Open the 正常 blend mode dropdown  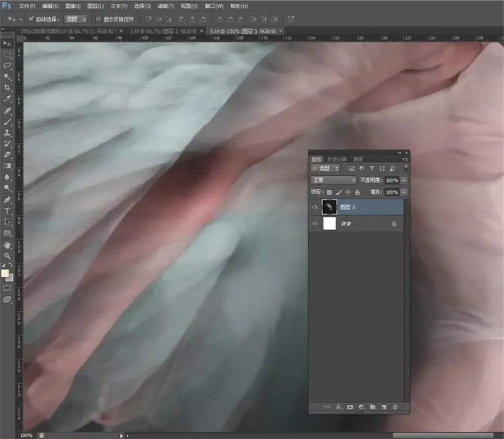click(333, 180)
